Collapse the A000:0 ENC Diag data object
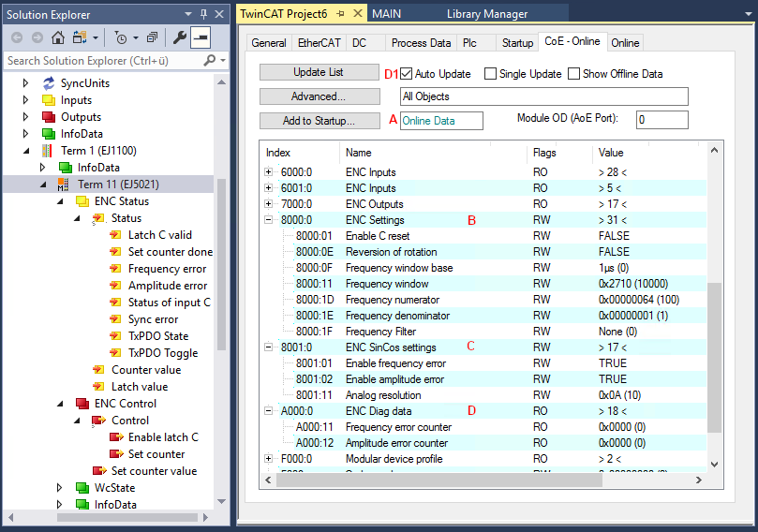Screen dimensions: 758x532 [268, 411]
